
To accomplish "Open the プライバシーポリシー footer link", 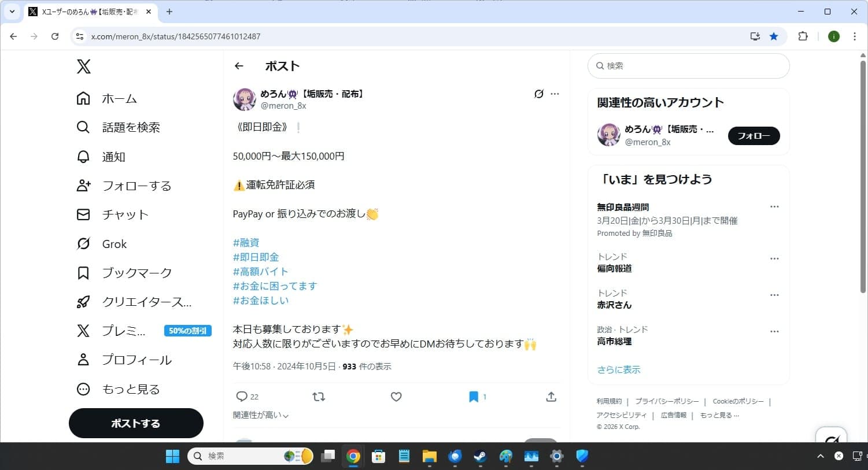I will [x=667, y=401].
